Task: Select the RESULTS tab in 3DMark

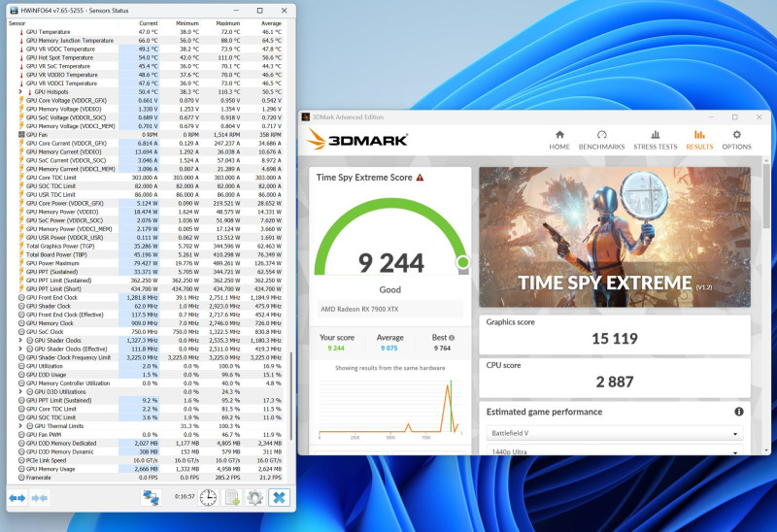Action: tap(699, 140)
